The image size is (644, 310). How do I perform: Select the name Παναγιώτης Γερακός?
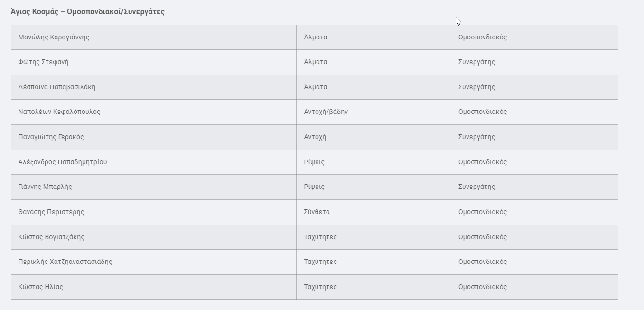point(51,137)
